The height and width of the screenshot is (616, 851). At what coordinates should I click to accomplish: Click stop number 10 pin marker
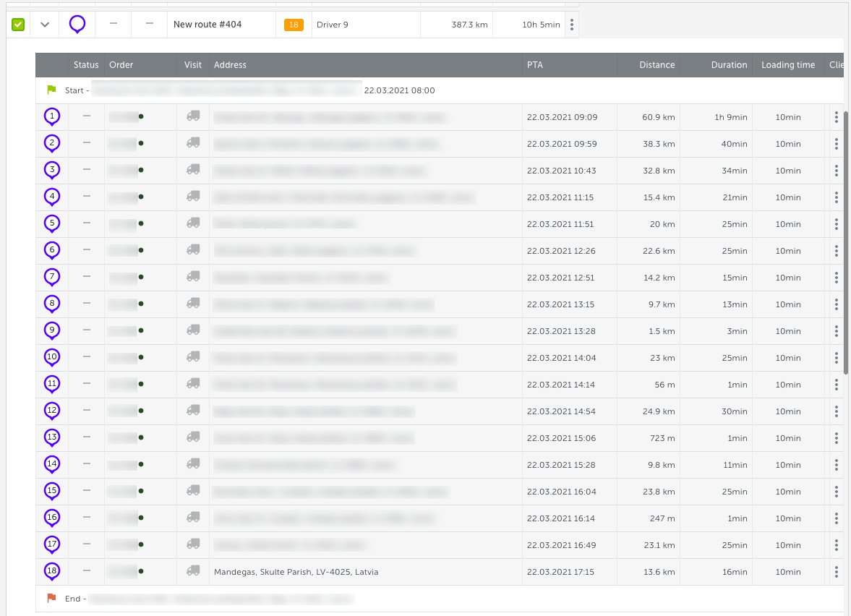51,357
